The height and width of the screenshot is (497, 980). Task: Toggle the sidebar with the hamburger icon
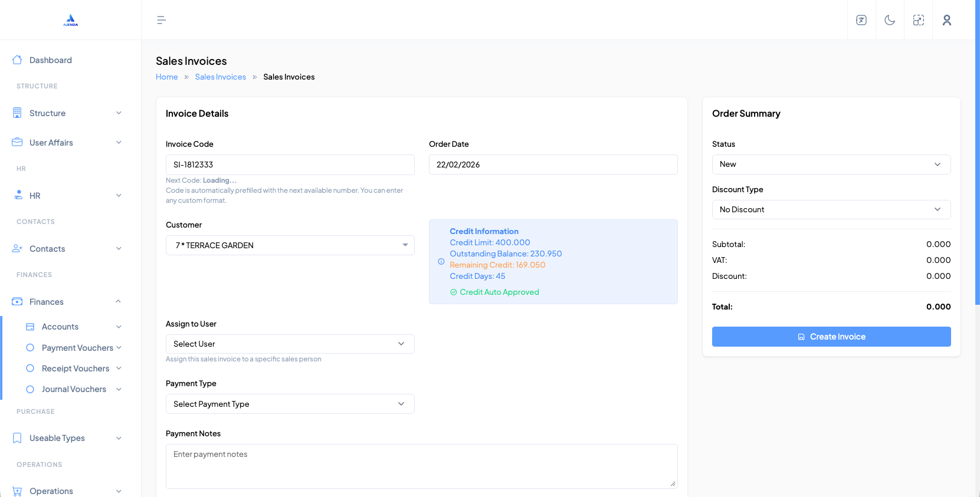click(161, 20)
